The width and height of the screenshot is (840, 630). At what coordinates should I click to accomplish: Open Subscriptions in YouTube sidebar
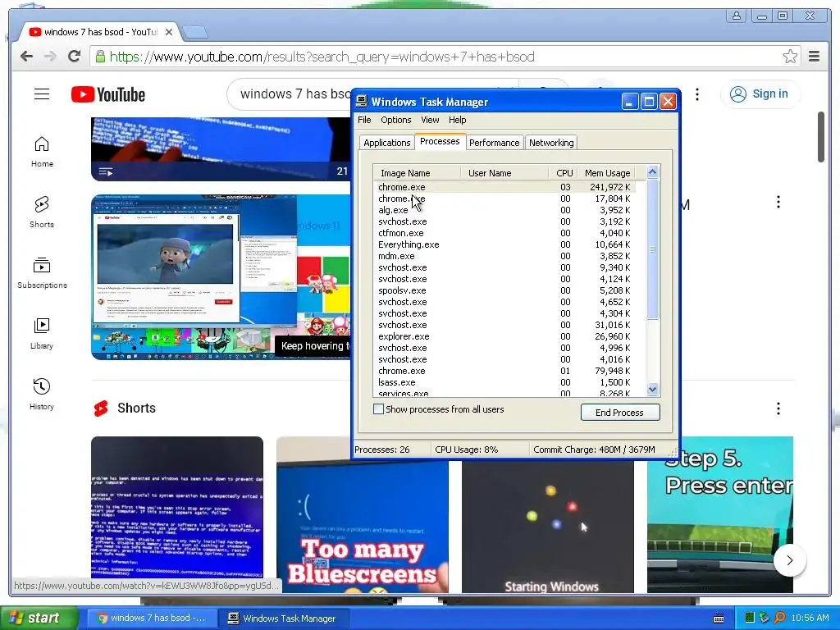[x=42, y=273]
